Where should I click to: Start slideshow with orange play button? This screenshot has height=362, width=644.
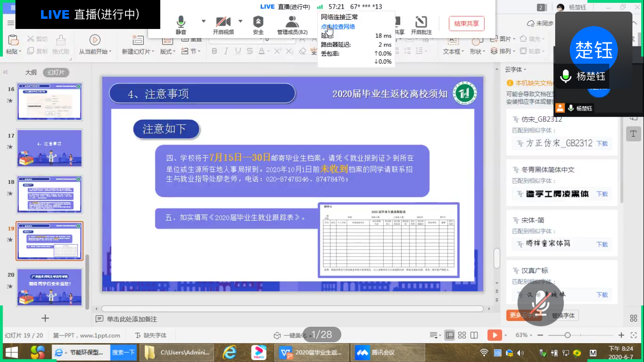coord(493,335)
